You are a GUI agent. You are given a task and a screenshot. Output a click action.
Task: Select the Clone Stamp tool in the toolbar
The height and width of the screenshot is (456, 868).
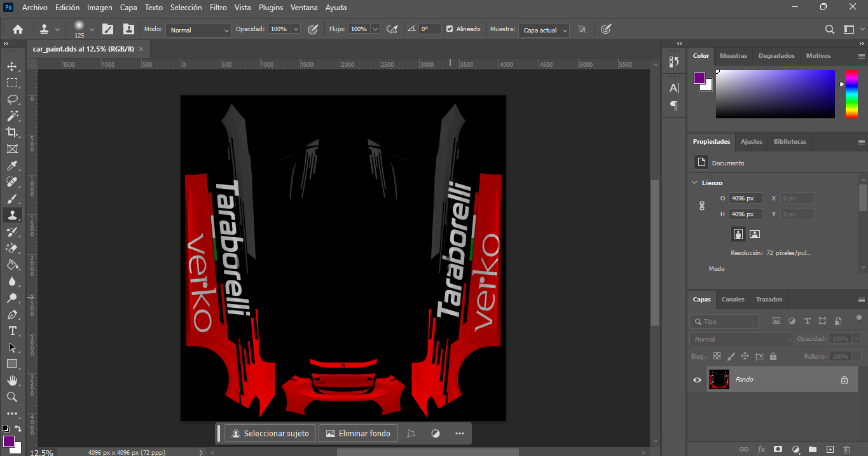click(x=12, y=215)
